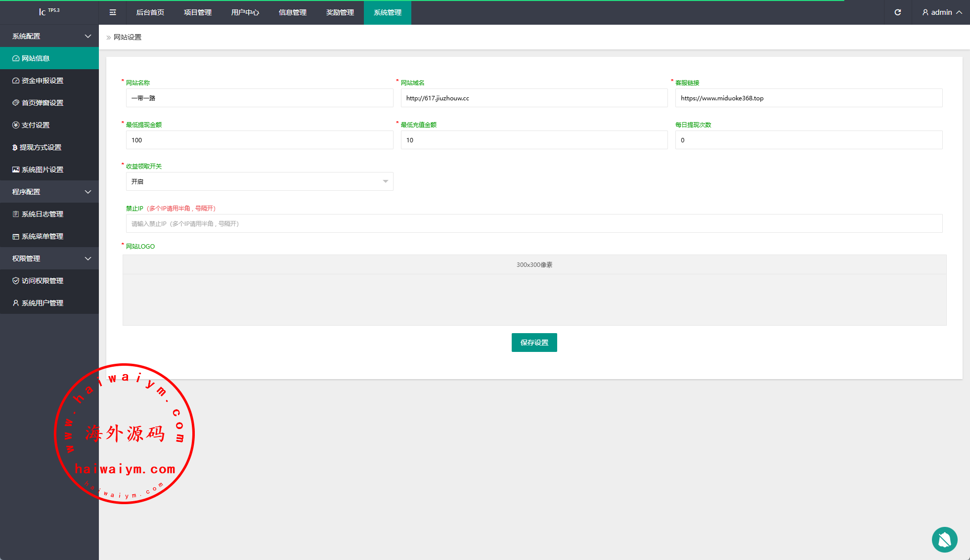Image resolution: width=970 pixels, height=560 pixels.
Task: Switch to the 用户中心 top tab
Action: click(245, 12)
